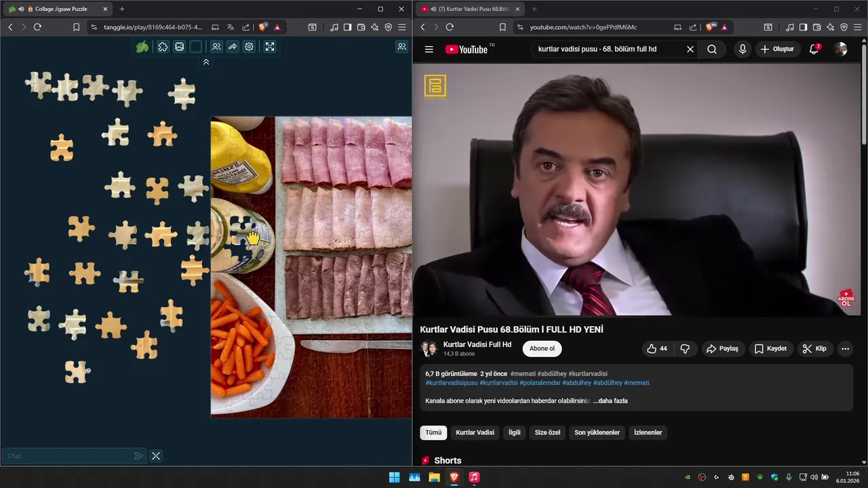Click the YouTube search magnifier button
This screenshot has width=868, height=488.
[712, 49]
